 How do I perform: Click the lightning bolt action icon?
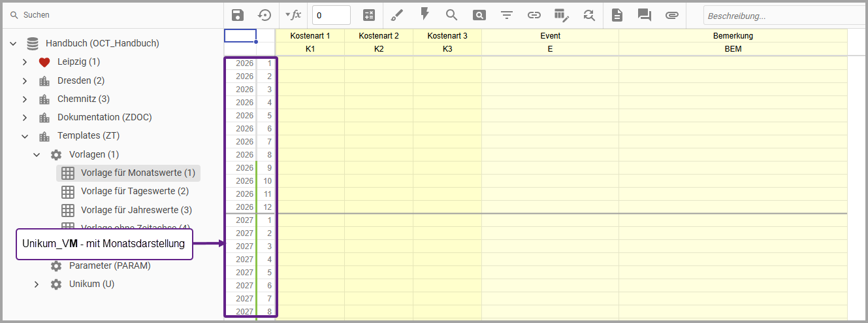[x=425, y=14]
